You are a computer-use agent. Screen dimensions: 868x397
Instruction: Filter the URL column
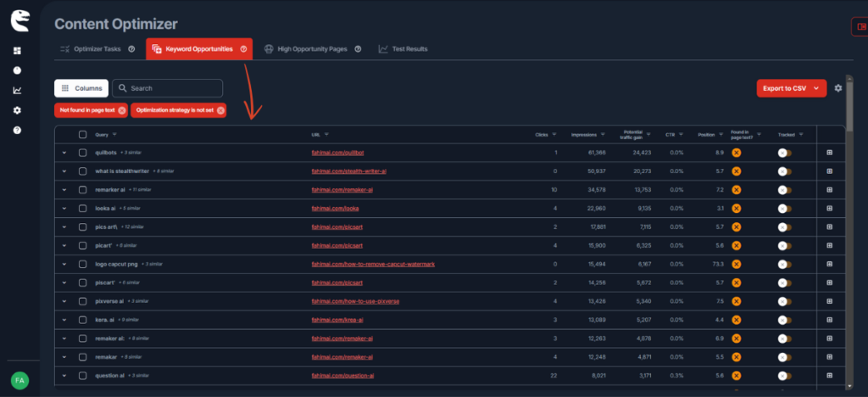click(x=326, y=134)
